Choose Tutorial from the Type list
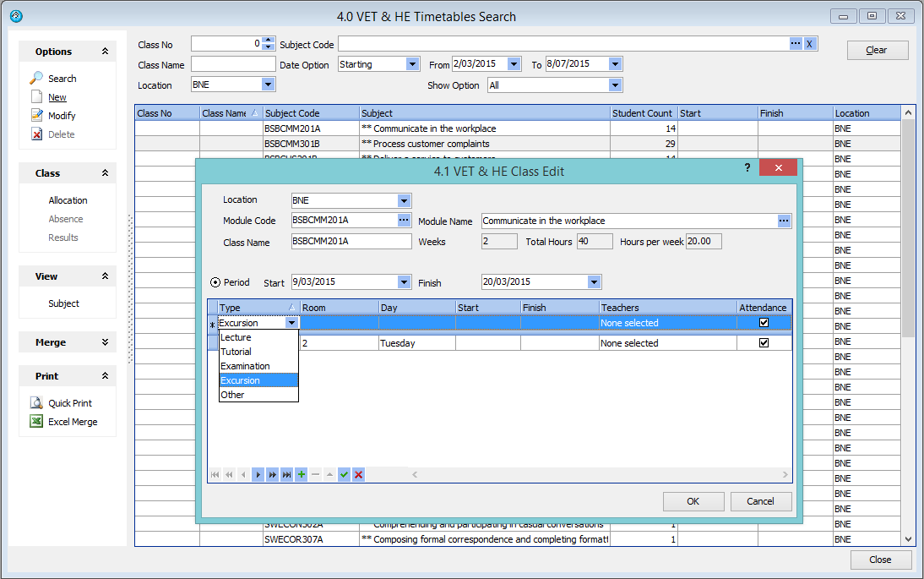The width and height of the screenshot is (924, 579). click(x=236, y=352)
